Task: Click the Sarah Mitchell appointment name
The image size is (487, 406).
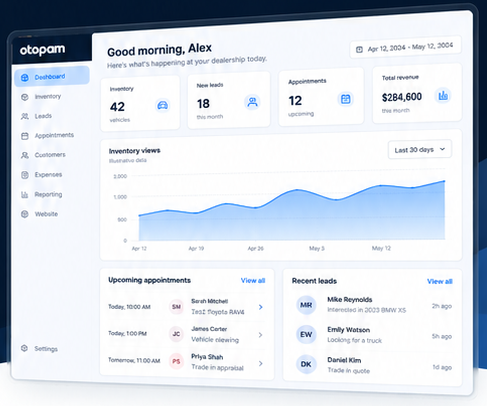Action: click(209, 301)
